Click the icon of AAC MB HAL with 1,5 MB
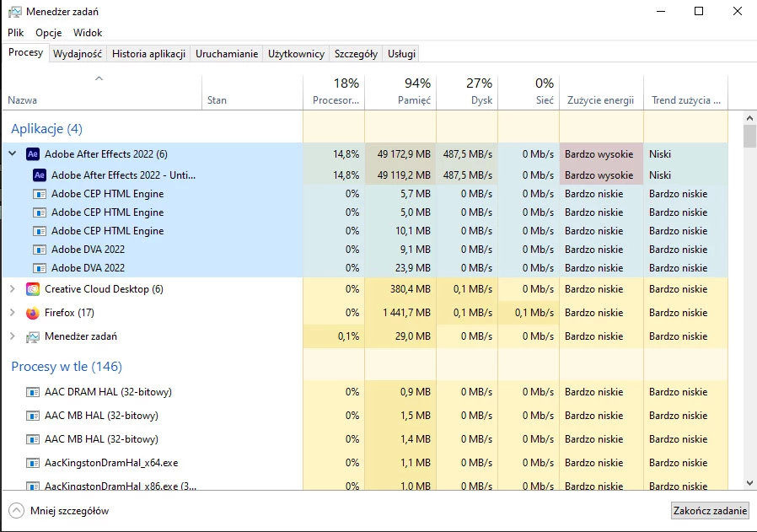The width and height of the screenshot is (757, 532). [x=32, y=416]
